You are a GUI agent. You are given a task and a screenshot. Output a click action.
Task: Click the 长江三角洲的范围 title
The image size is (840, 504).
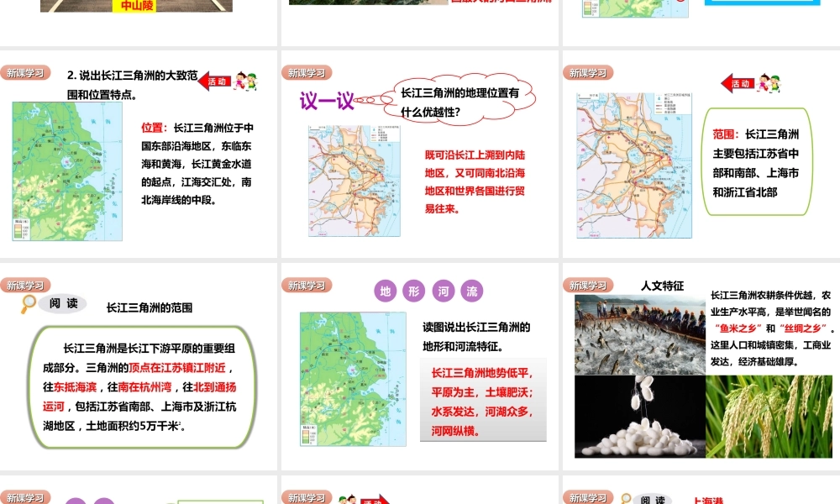coord(150,308)
